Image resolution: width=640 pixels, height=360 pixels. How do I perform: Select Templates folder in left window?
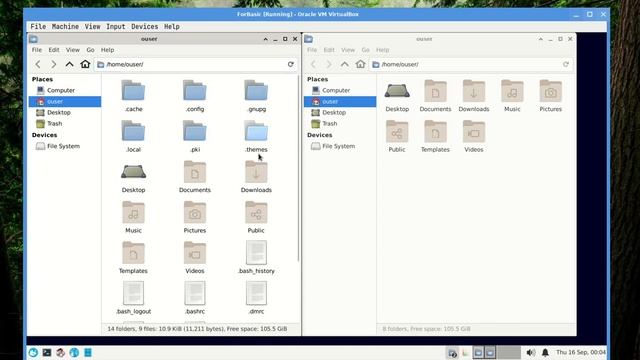click(133, 257)
